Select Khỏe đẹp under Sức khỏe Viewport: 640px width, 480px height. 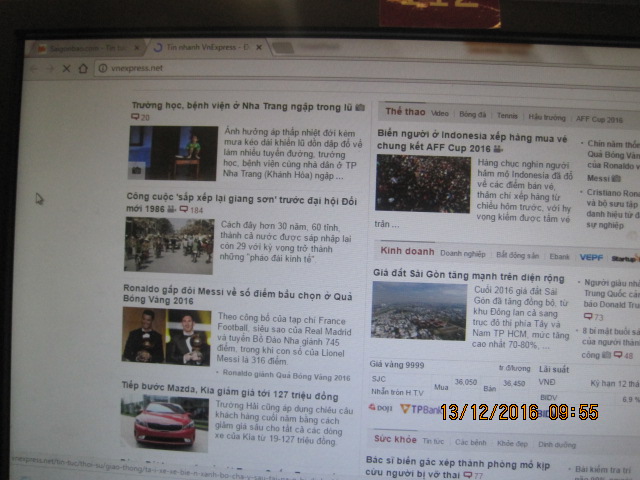(512, 444)
